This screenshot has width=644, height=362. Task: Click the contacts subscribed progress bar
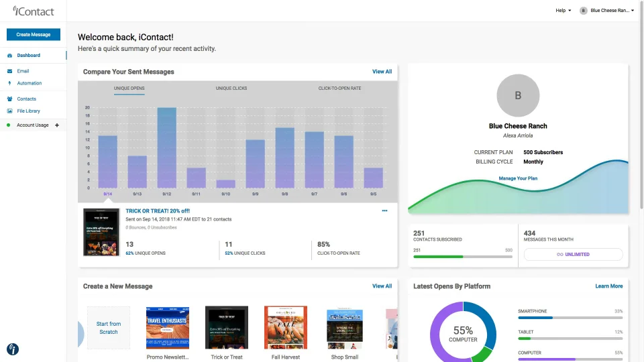click(463, 257)
